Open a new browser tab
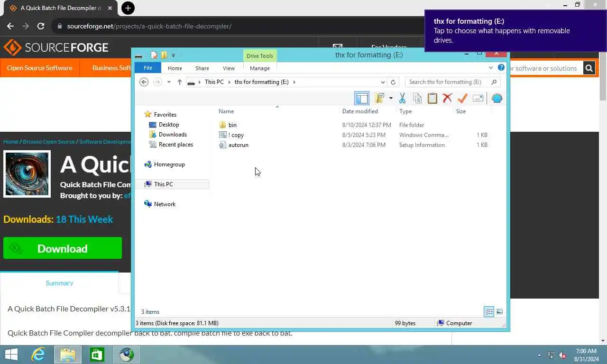 [128, 8]
